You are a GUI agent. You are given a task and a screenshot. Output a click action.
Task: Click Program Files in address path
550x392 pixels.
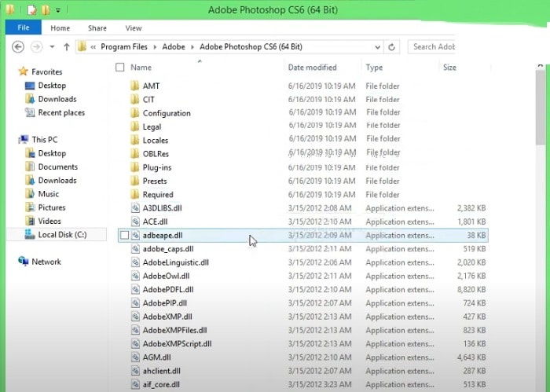[x=124, y=46]
